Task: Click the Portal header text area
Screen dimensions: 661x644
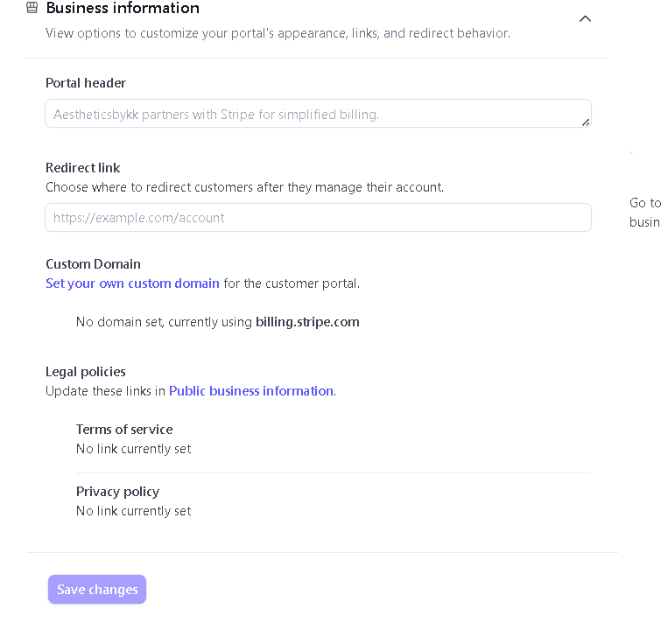Action: 319,114
